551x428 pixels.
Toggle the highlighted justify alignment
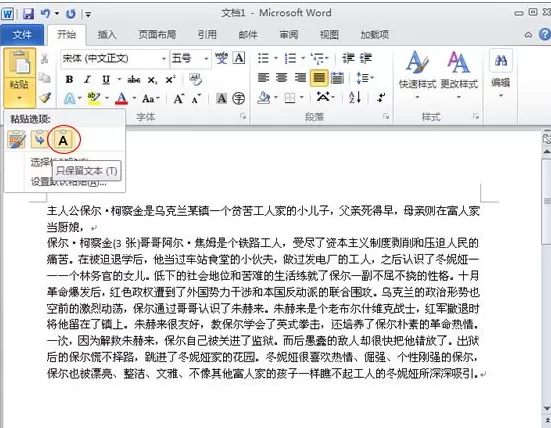319,78
